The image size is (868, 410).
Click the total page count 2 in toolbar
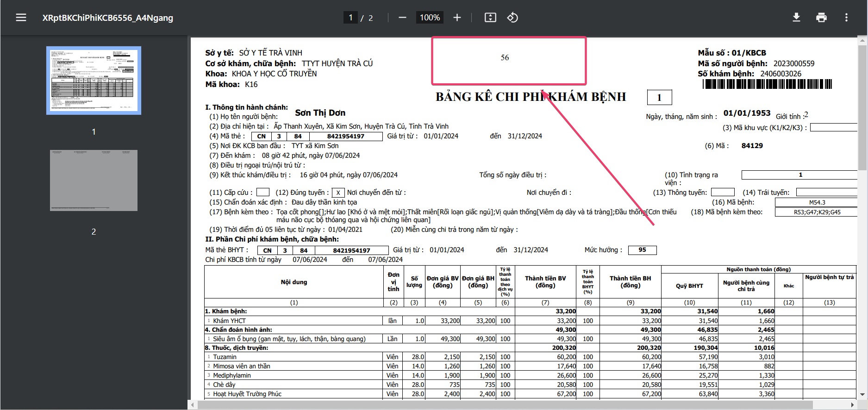[x=370, y=18]
